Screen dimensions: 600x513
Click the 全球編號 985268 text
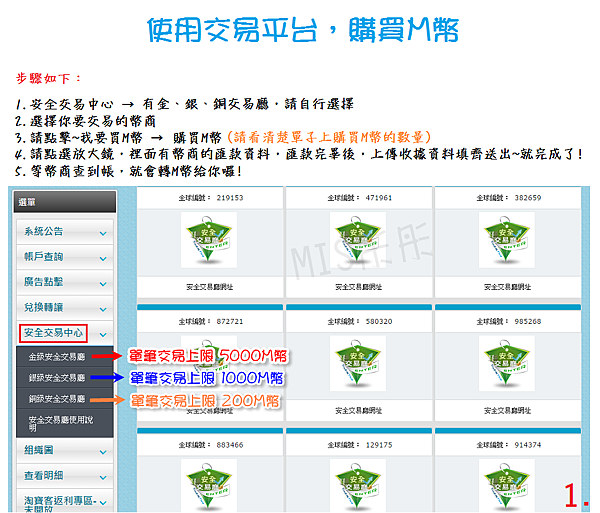509,321
